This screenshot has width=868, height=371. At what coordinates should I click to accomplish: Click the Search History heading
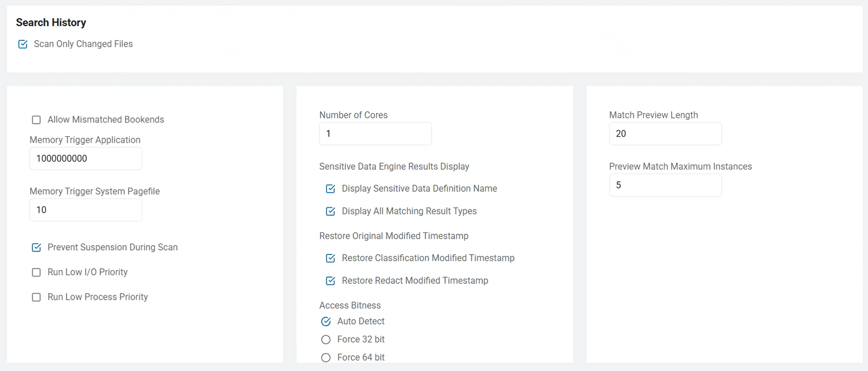(x=51, y=23)
